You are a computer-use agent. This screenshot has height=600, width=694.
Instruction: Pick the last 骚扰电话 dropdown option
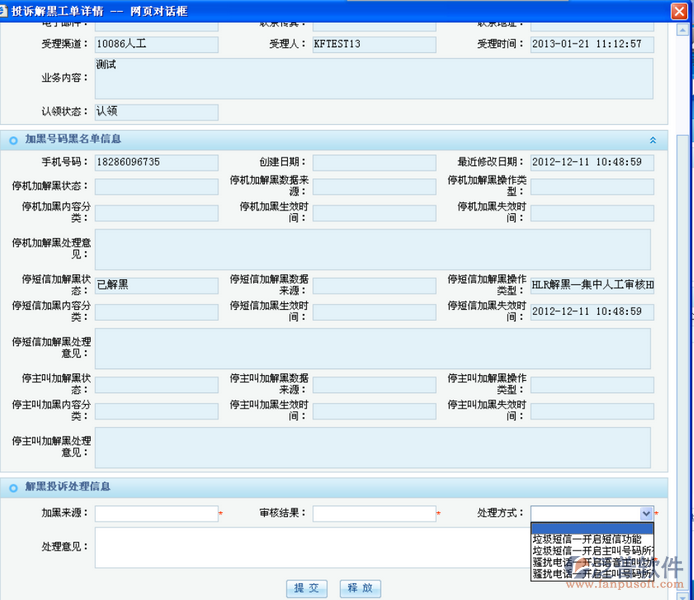tap(592, 574)
